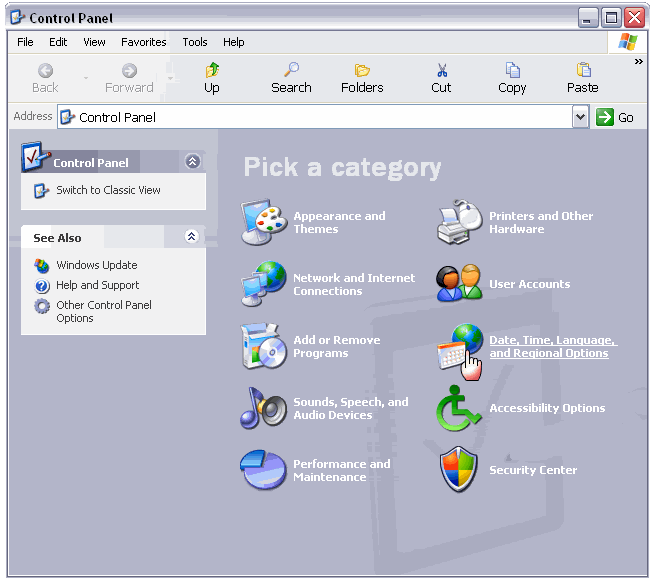Click the Cut toolbar button

[441, 78]
